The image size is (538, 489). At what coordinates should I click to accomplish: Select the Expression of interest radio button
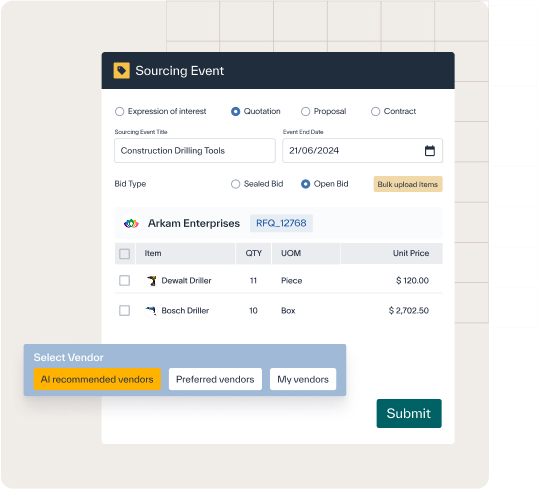(x=119, y=112)
